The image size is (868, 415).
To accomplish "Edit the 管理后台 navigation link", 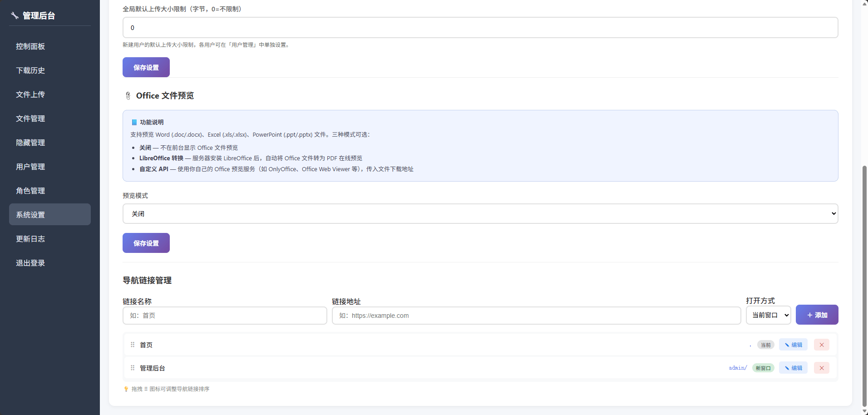I will 793,368.
